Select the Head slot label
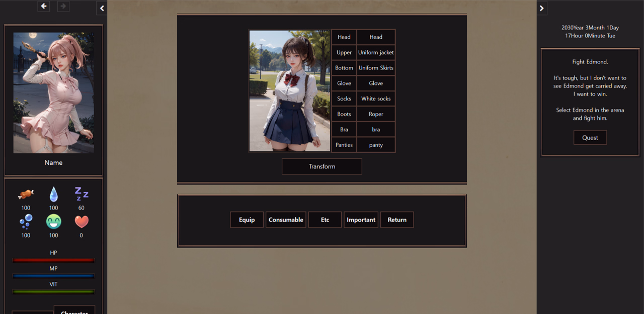 click(x=344, y=37)
